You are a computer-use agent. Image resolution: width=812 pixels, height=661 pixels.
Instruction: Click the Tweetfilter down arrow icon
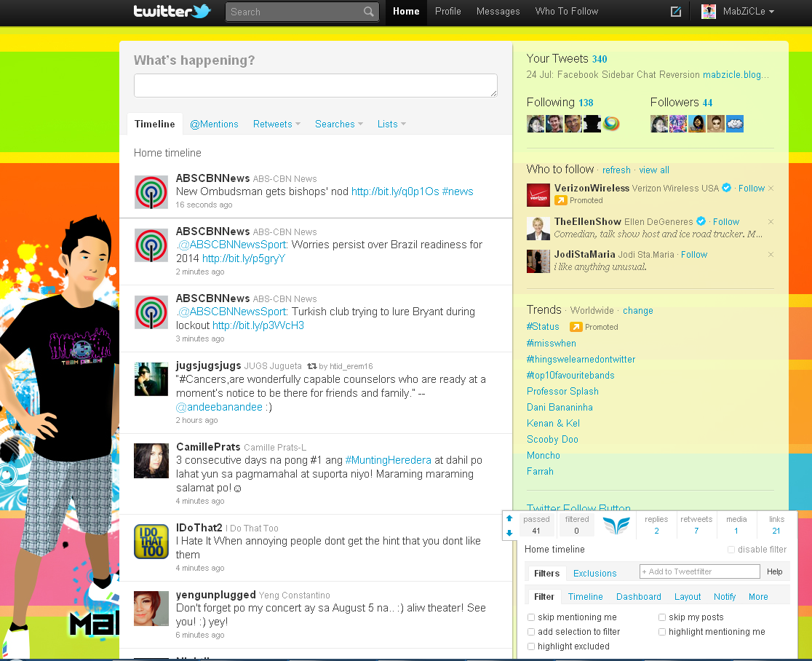[x=509, y=533]
